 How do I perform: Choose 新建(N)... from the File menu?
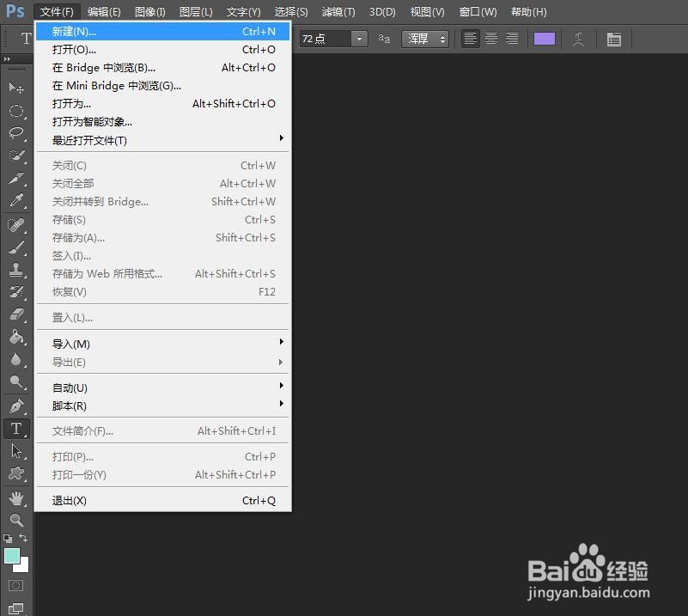point(162,32)
